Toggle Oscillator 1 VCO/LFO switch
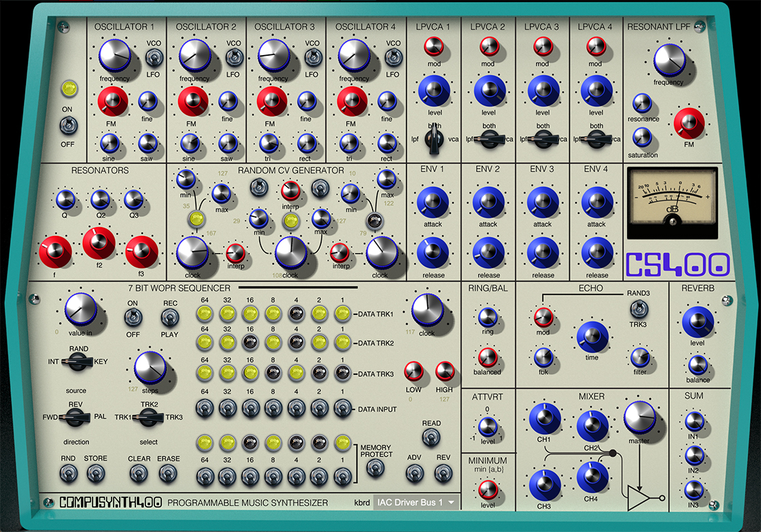The image size is (761, 532). point(154,59)
